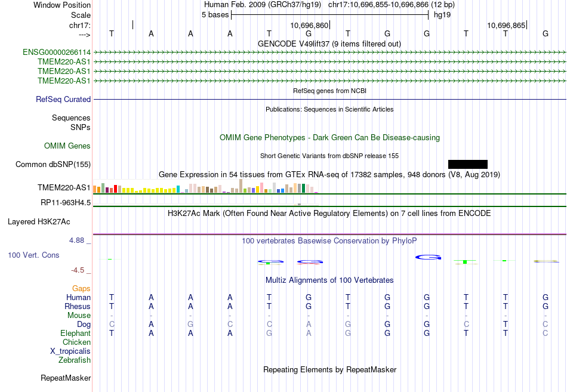Click the chr17:10,696,855-10,696,866 (12 bp) position text
567x392 pixels.
click(392, 5)
